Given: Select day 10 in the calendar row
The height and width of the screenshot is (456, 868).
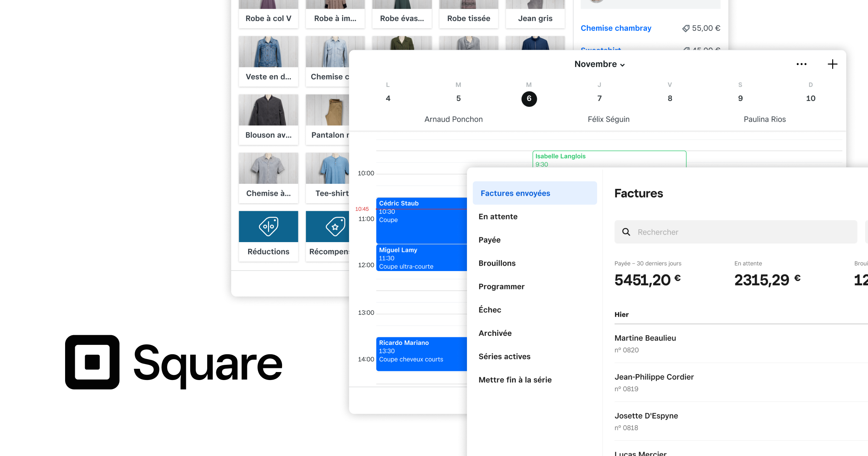Looking at the screenshot, I should click(811, 98).
